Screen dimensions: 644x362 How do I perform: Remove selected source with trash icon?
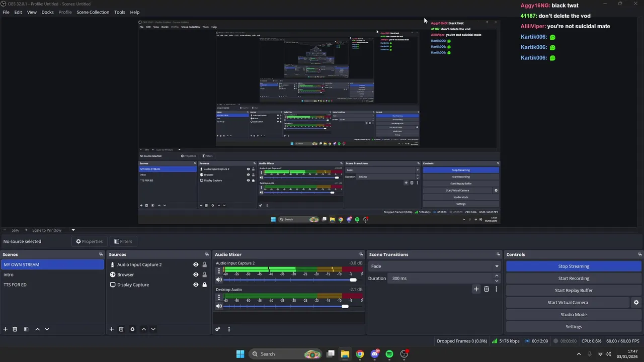pyautogui.click(x=121, y=329)
